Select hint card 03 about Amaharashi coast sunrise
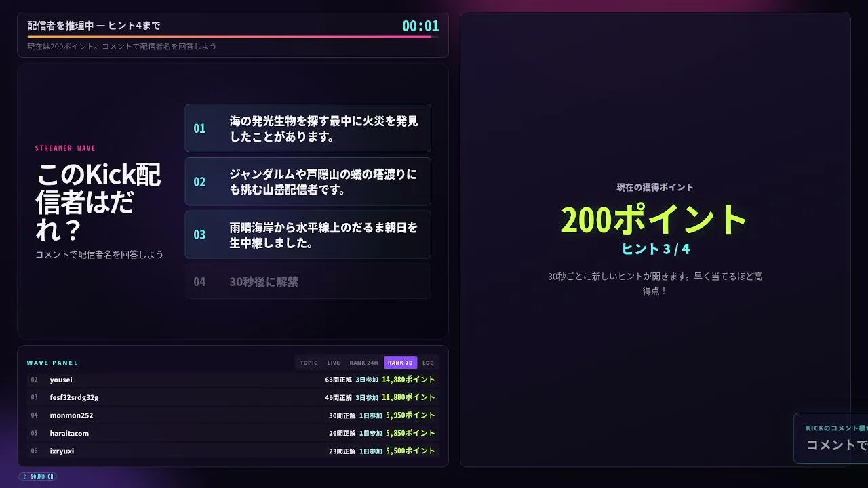The height and width of the screenshot is (488, 868). (x=308, y=235)
